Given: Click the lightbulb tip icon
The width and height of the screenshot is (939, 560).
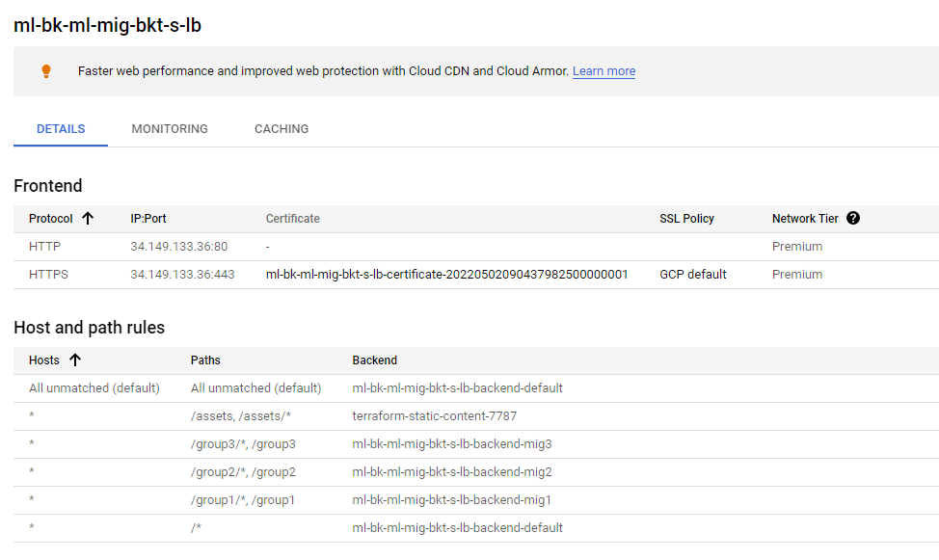Looking at the screenshot, I should (x=45, y=71).
